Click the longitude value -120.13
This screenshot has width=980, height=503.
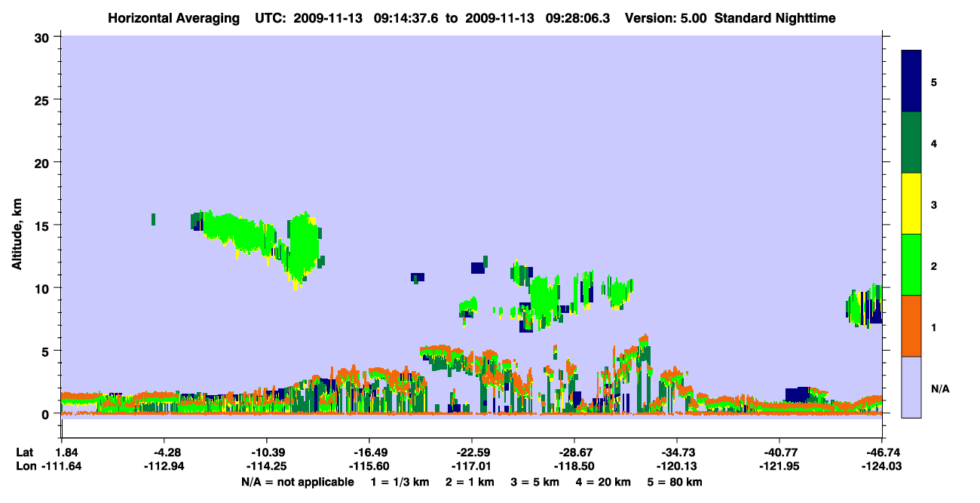click(677, 466)
